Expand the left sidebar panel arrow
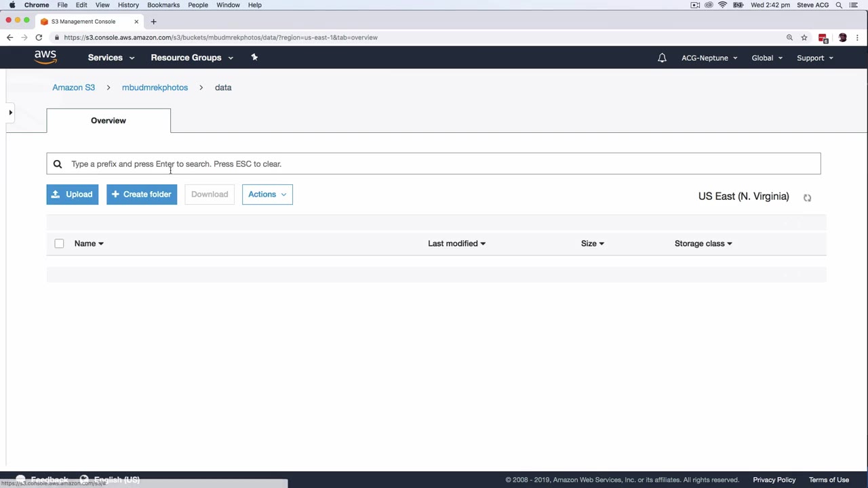The image size is (868, 488). [10, 113]
